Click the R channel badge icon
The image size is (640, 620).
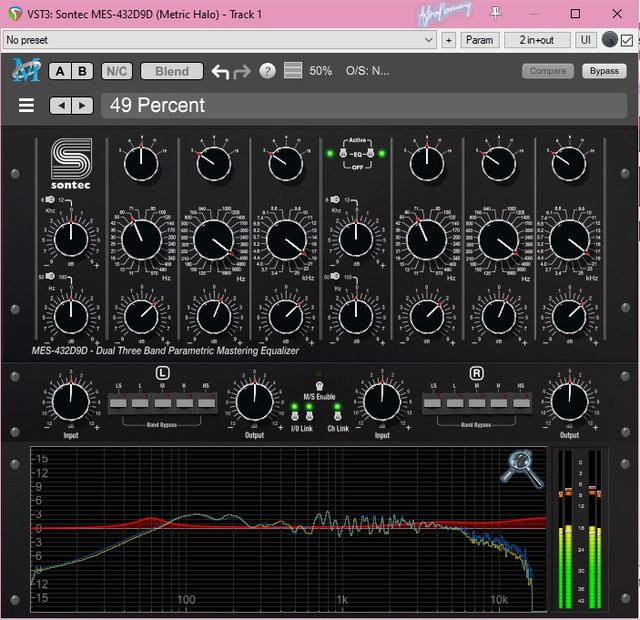click(x=477, y=373)
